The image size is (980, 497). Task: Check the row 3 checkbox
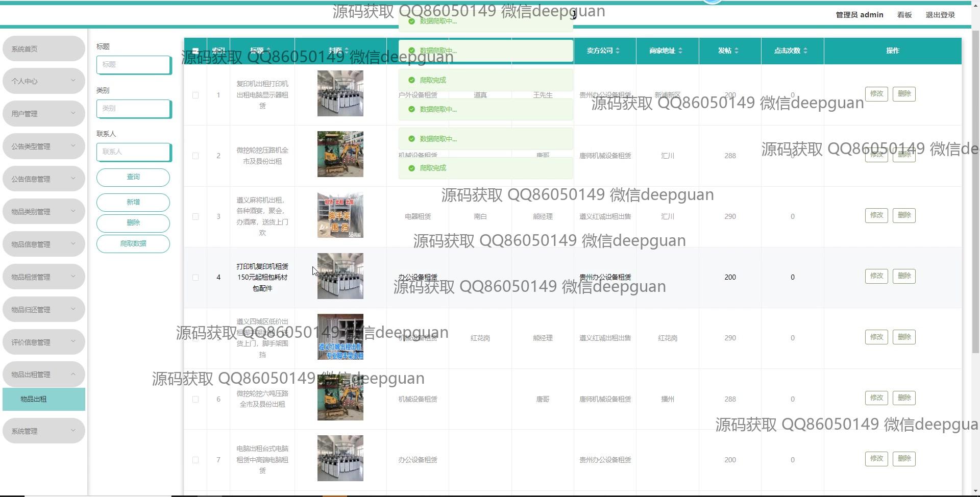[195, 216]
